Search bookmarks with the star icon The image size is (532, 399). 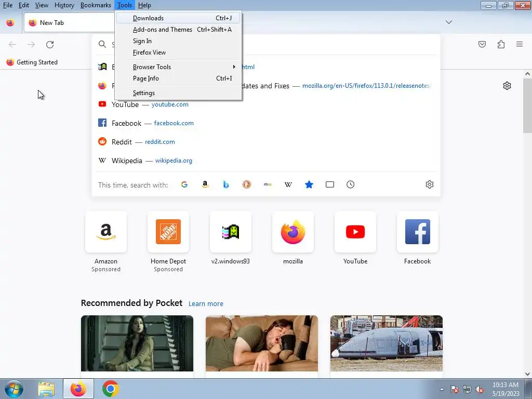[x=309, y=184]
